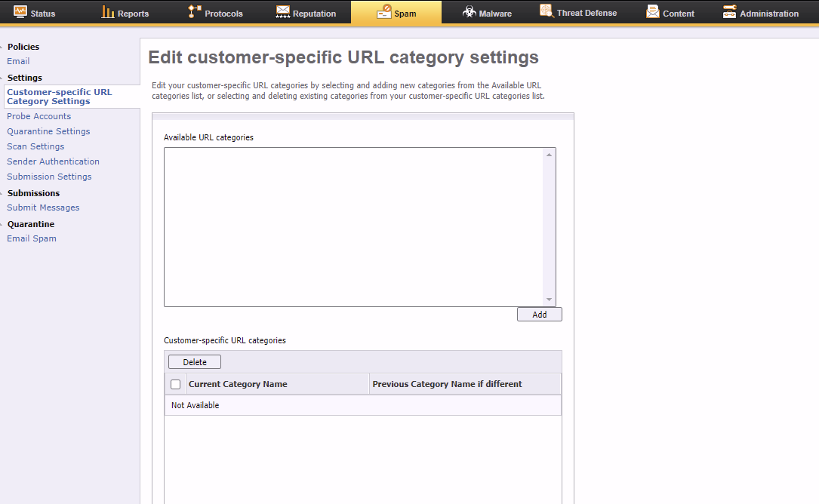This screenshot has height=504, width=819.
Task: Open Email Spam quarantine link
Action: [32, 238]
